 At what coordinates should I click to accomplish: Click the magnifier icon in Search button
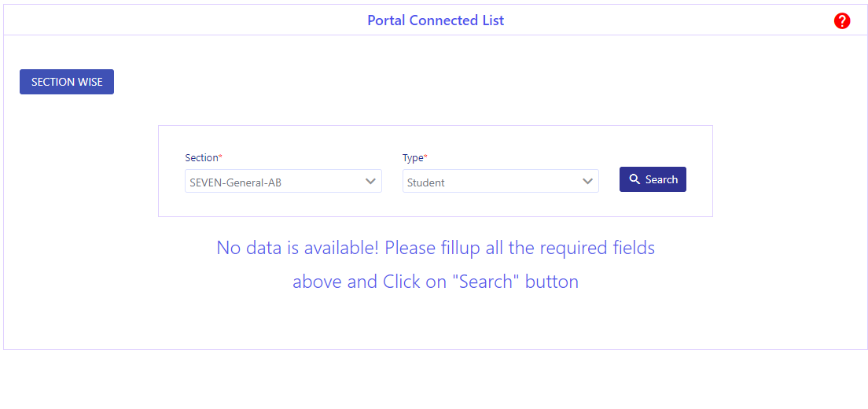[x=635, y=179]
